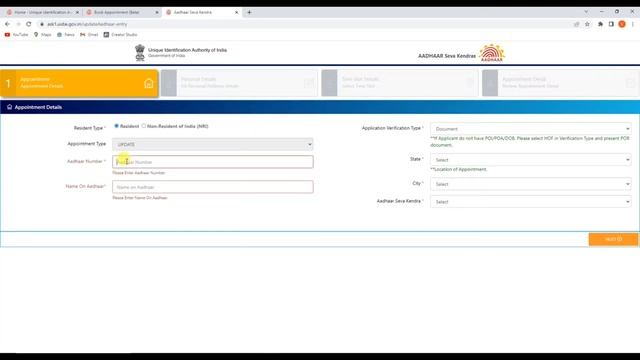Close the Home Unique Identification tab

(77, 13)
